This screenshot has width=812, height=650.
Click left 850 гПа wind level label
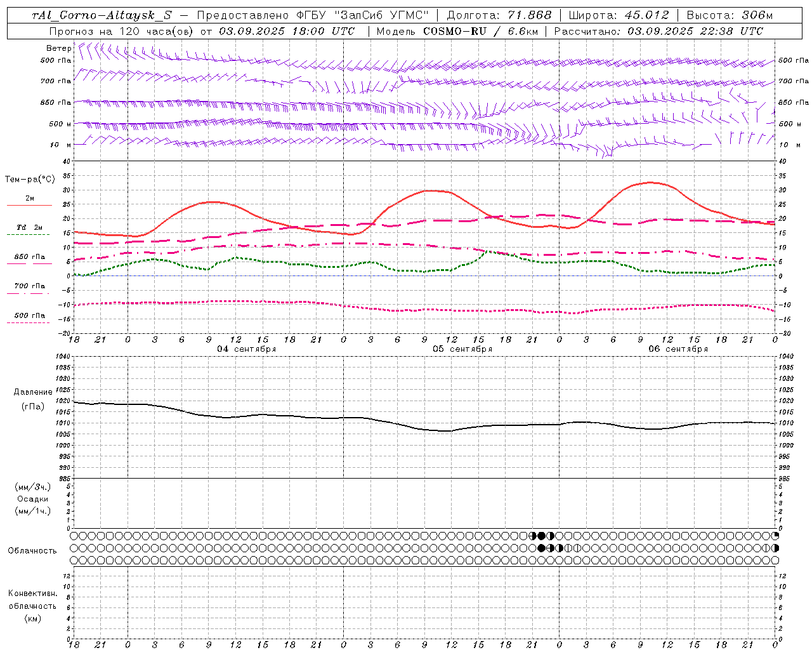pyautogui.click(x=56, y=102)
